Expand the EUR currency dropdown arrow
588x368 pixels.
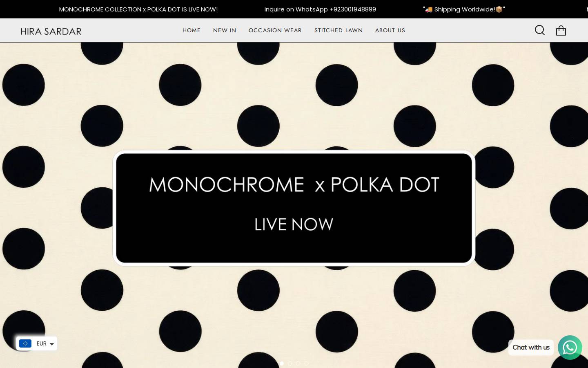tap(52, 344)
